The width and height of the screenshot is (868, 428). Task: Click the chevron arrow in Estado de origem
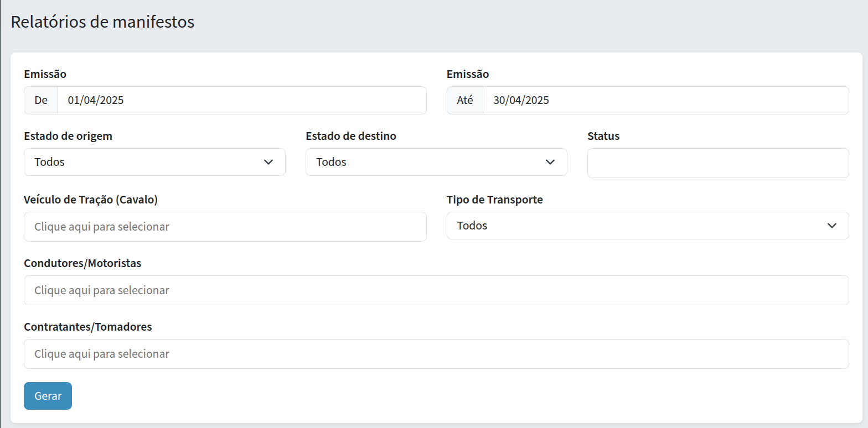tap(268, 162)
